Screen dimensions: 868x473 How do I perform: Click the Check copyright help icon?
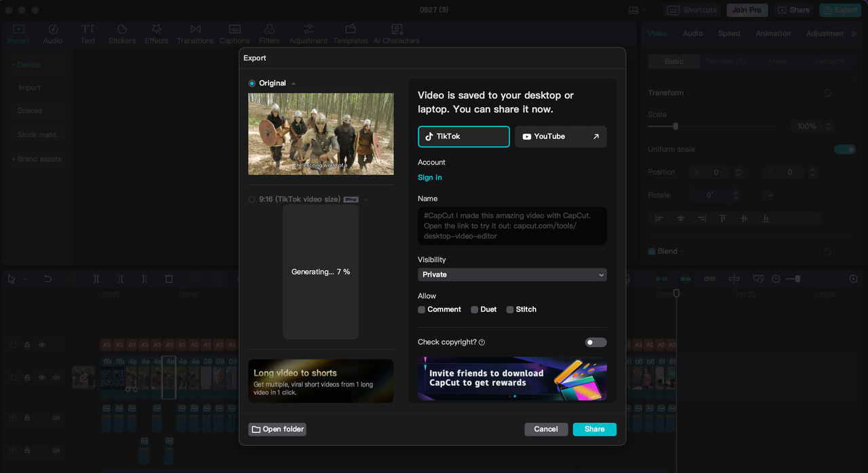(x=482, y=343)
